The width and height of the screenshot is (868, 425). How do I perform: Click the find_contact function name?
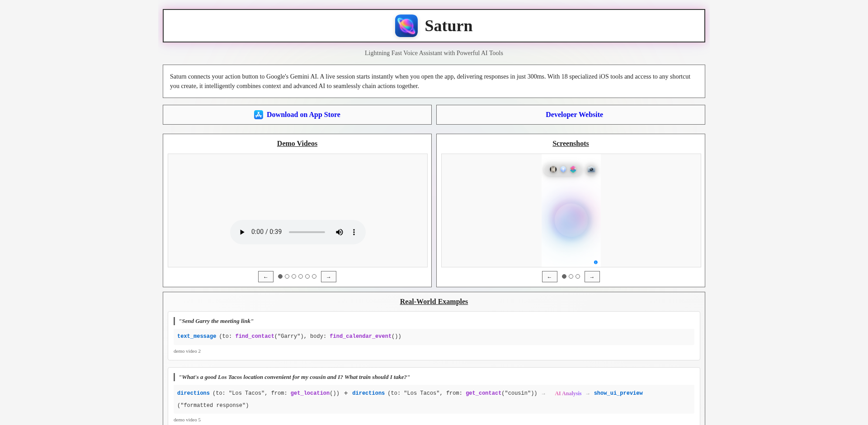pos(255,336)
